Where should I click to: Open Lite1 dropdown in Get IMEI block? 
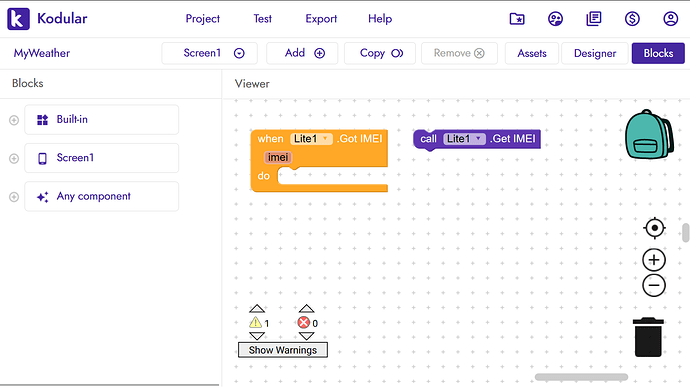[464, 139]
